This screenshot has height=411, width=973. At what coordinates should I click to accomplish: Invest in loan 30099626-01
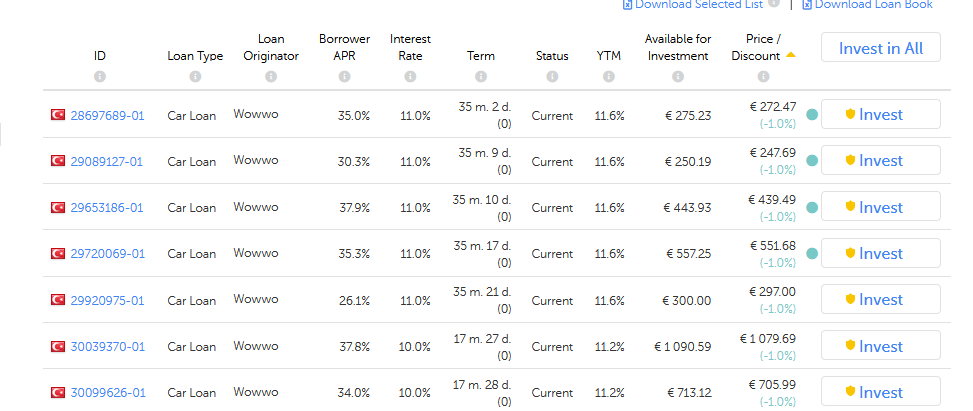coord(880,392)
